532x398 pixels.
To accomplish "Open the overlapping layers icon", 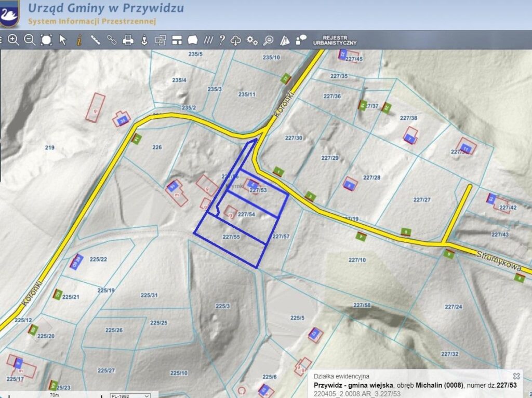I will click(x=161, y=40).
